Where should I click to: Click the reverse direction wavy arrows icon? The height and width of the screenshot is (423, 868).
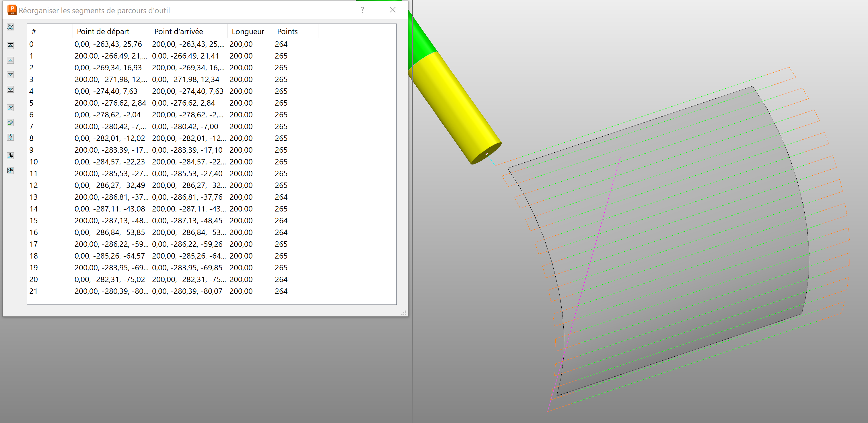pos(10,122)
